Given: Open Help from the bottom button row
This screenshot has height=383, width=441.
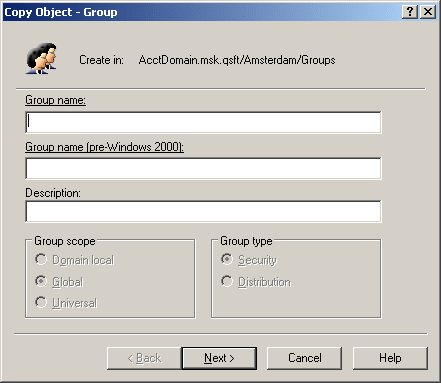Looking at the screenshot, I should [390, 358].
